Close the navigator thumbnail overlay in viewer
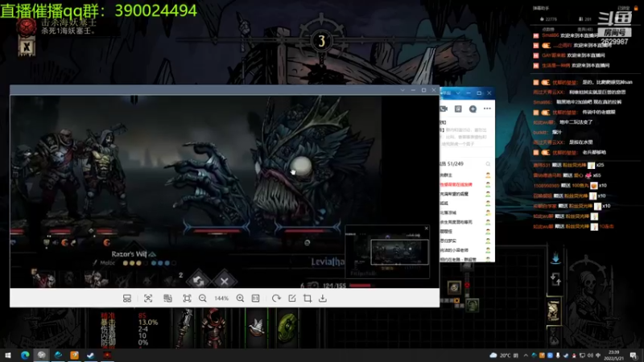The width and height of the screenshot is (644, 362). pyautogui.click(x=427, y=228)
